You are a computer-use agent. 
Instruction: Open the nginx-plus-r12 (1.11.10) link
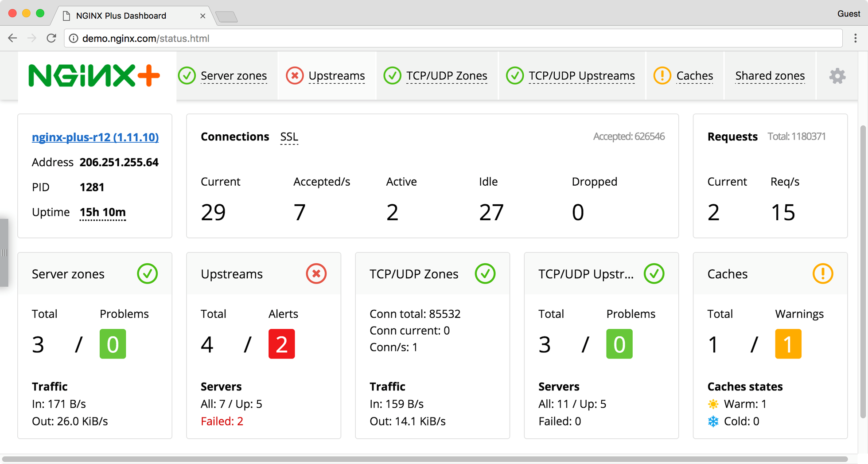(95, 137)
